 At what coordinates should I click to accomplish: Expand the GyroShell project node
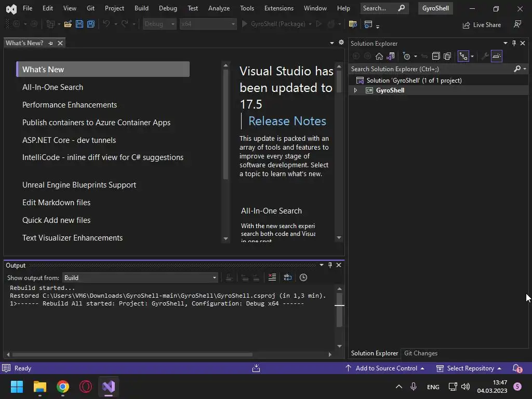pyautogui.click(x=355, y=90)
